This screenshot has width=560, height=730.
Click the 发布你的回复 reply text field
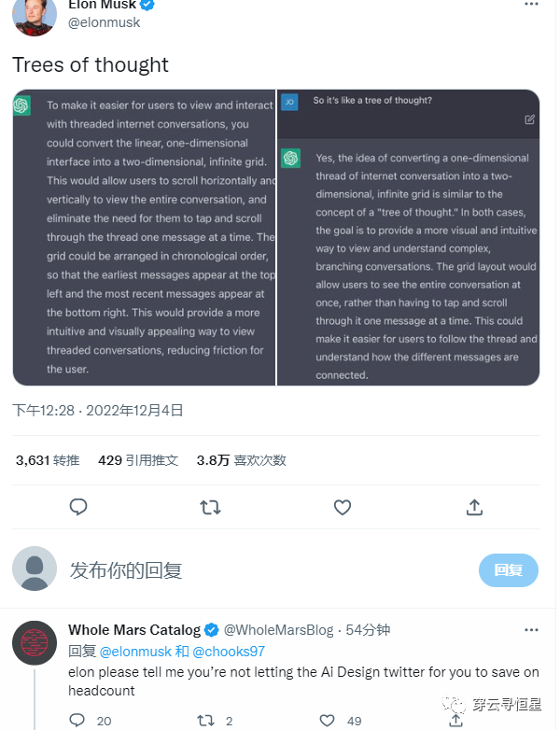coord(261,569)
